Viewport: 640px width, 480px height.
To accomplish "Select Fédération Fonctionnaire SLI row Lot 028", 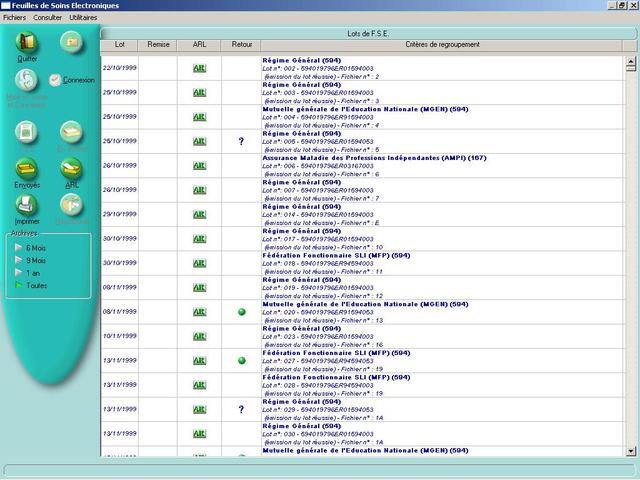I will click(x=362, y=385).
